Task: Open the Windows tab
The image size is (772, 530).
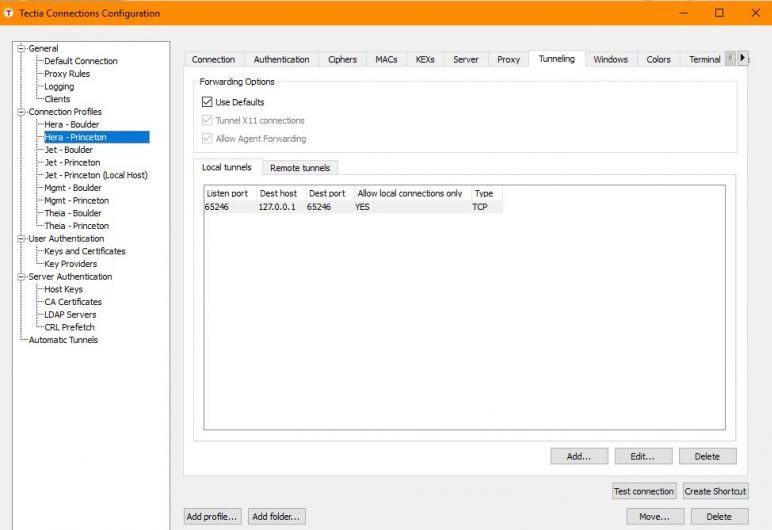Action: pyautogui.click(x=611, y=59)
